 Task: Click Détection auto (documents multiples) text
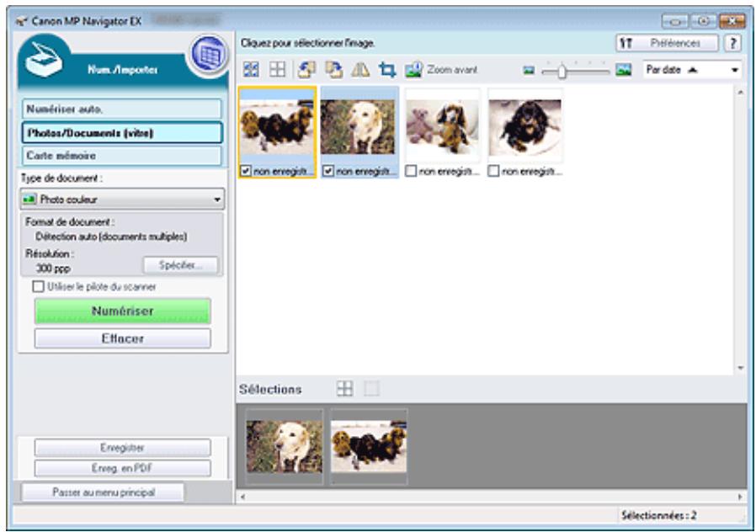(x=111, y=237)
